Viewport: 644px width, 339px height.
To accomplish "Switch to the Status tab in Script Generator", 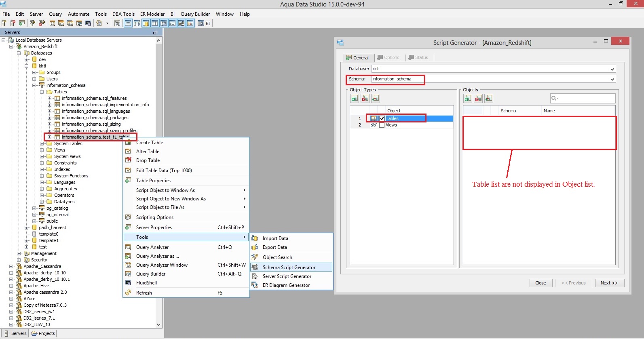I will click(x=419, y=57).
